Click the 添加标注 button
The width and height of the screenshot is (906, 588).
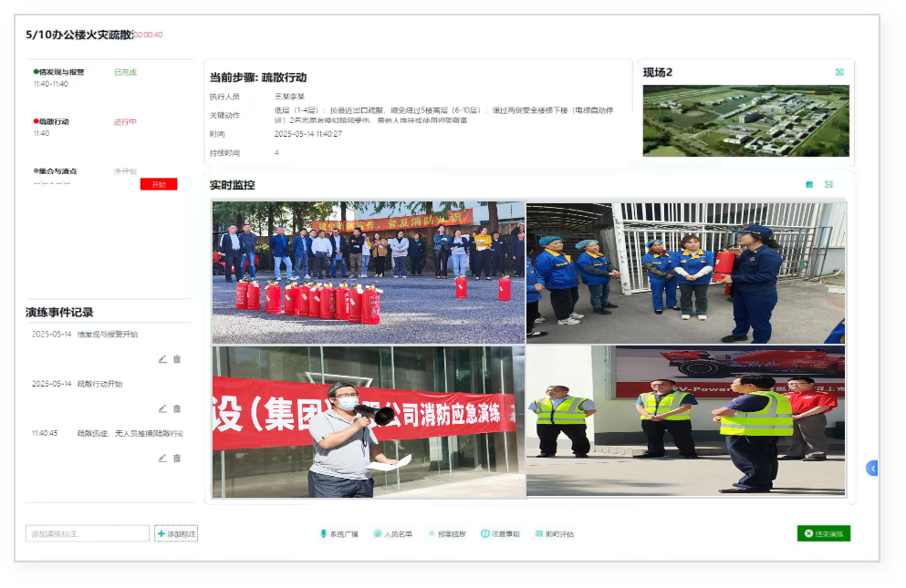tap(176, 533)
